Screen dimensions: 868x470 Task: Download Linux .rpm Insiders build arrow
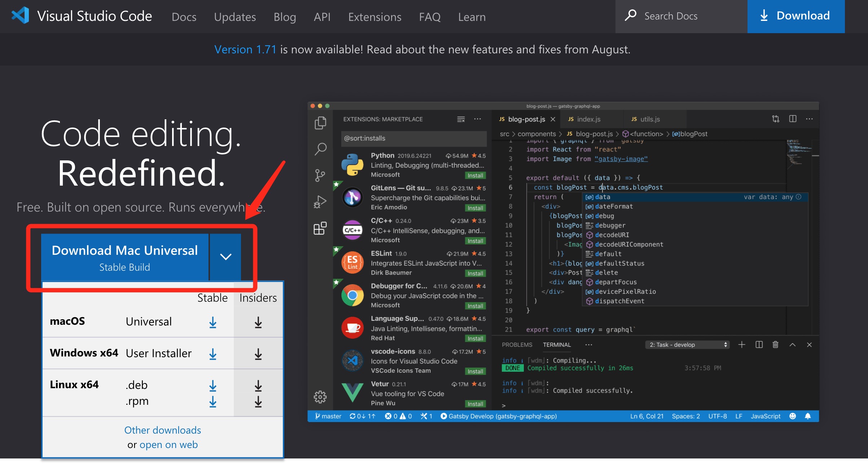click(258, 401)
